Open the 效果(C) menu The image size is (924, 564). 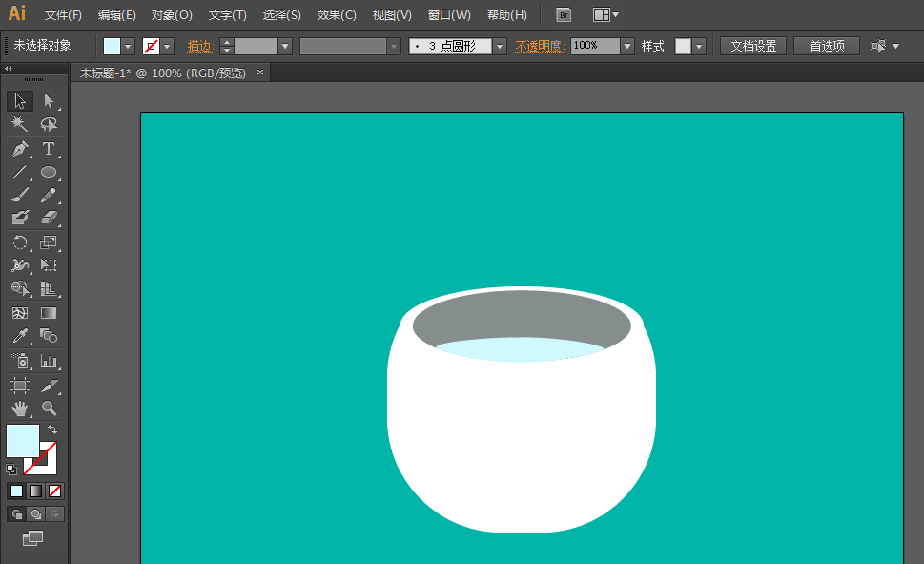337,14
